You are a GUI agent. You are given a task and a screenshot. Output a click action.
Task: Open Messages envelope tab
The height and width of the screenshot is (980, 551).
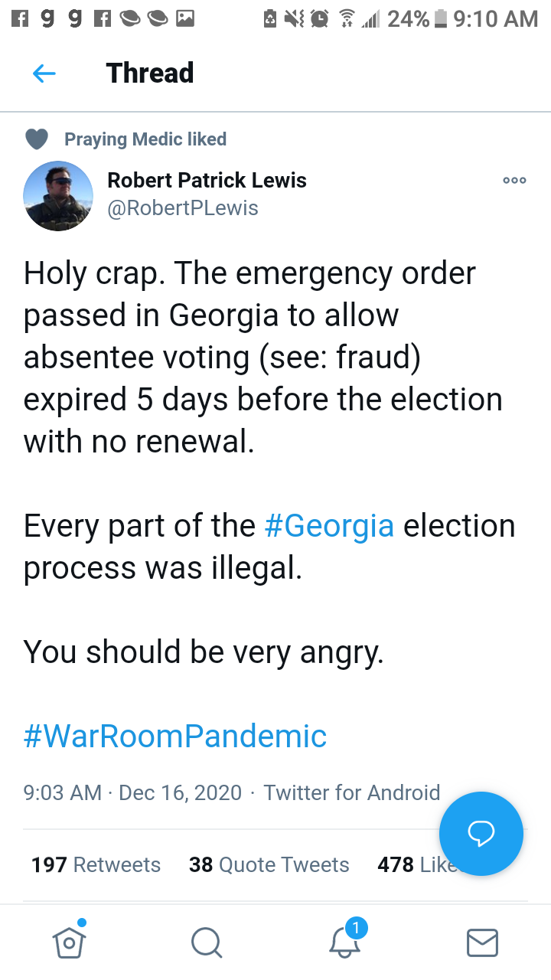(482, 942)
